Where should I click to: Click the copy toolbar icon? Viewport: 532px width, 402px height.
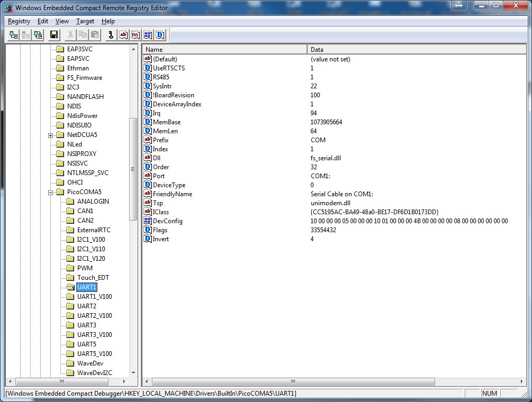tap(83, 35)
